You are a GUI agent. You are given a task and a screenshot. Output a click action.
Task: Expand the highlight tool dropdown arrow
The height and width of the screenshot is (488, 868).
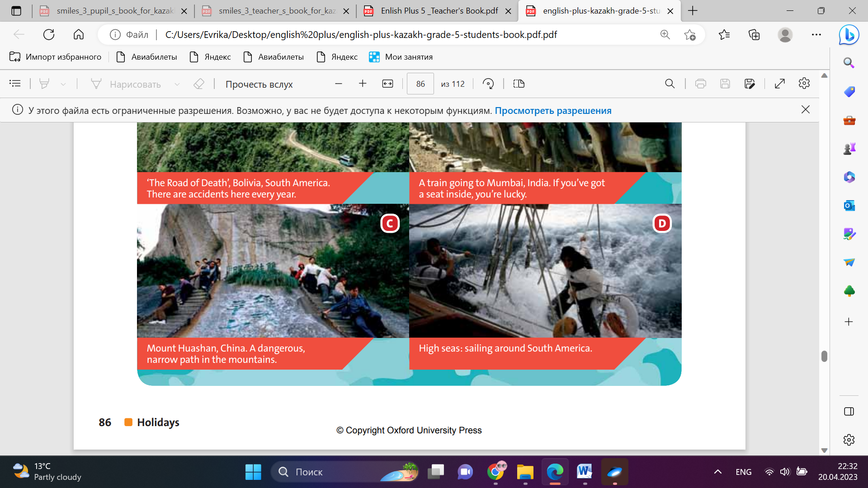tap(63, 84)
